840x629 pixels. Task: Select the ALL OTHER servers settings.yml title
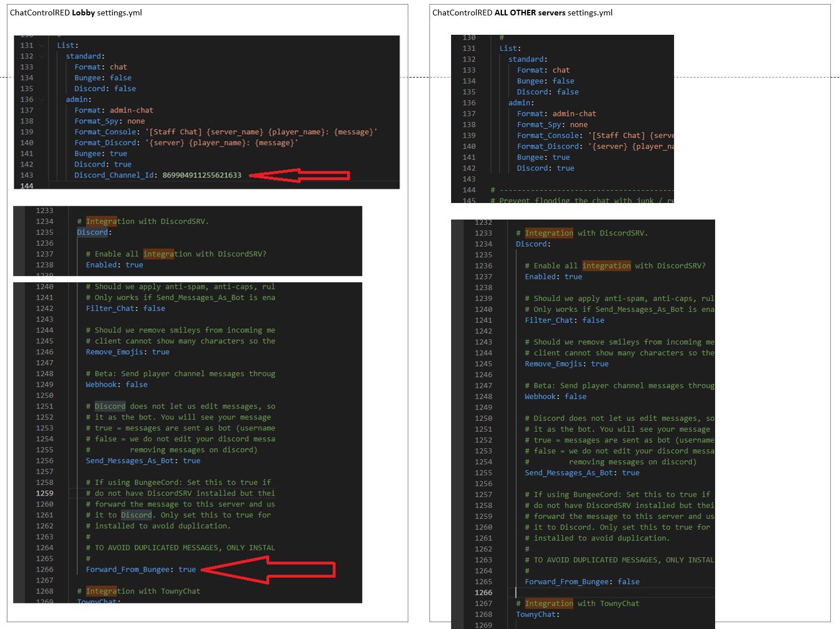[x=522, y=13]
